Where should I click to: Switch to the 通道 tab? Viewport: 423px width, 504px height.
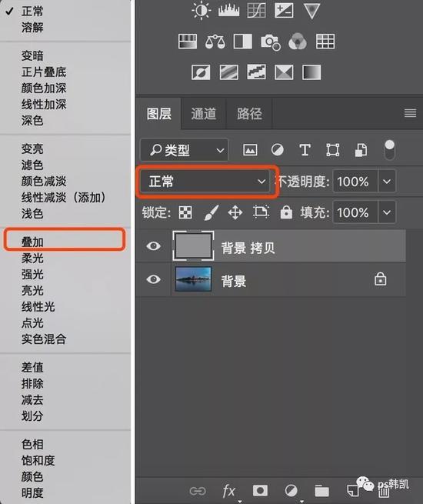pyautogui.click(x=204, y=114)
